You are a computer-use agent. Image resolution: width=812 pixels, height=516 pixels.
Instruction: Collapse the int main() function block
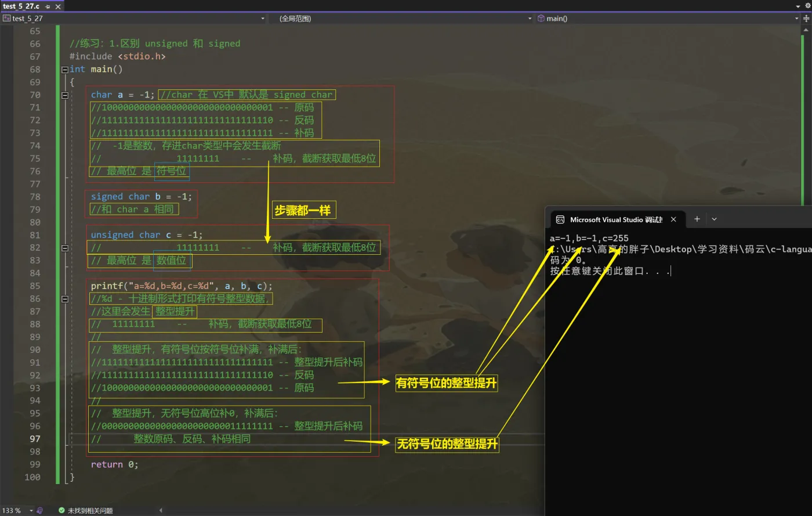(x=65, y=70)
